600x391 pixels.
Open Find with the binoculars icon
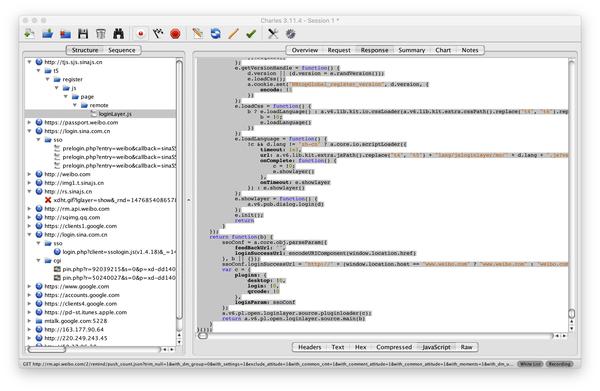pos(119,34)
